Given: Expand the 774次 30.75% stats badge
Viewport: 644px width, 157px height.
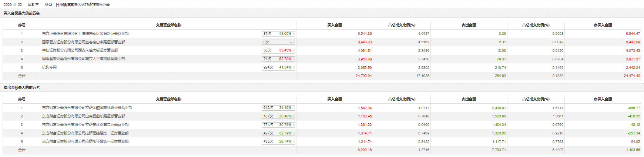Looking at the screenshot, I should [x=278, y=125].
